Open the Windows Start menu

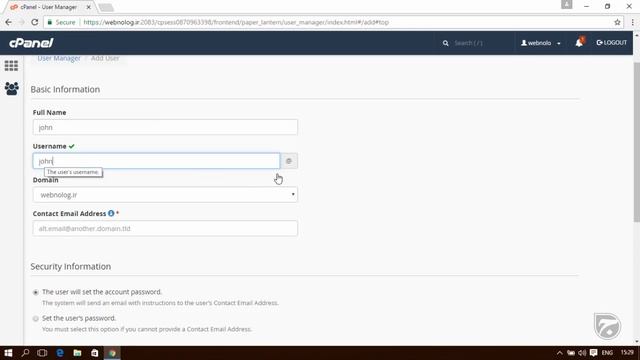click(8, 353)
